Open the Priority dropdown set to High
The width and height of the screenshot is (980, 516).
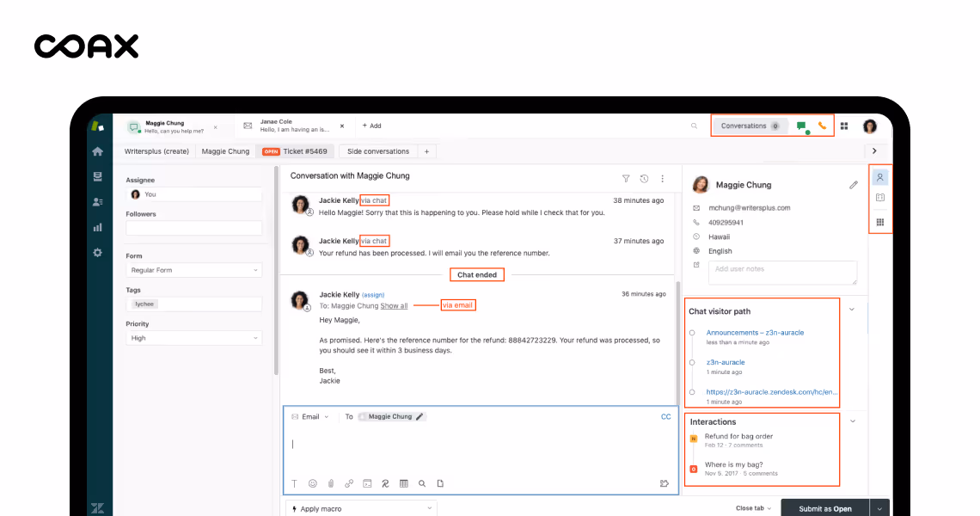click(x=193, y=338)
